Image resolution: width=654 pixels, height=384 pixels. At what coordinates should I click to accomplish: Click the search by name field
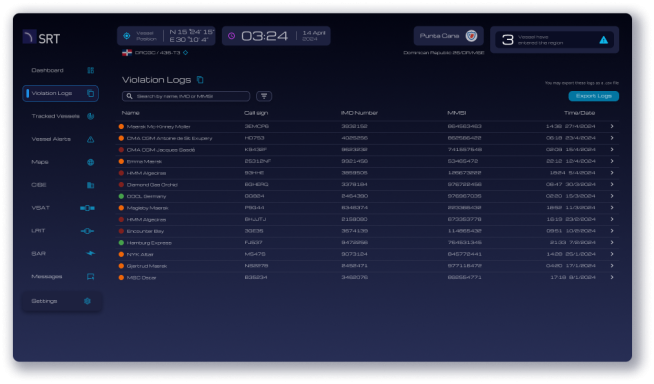tap(186, 96)
